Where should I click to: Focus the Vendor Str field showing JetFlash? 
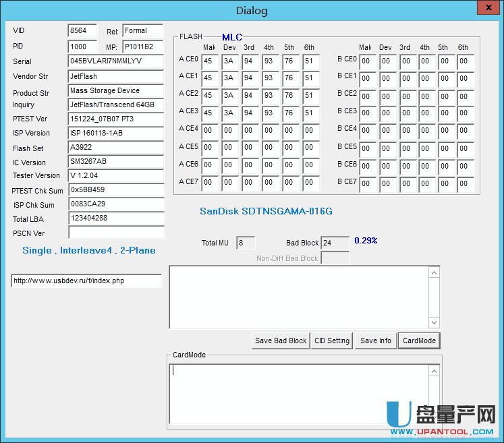pyautogui.click(x=115, y=76)
